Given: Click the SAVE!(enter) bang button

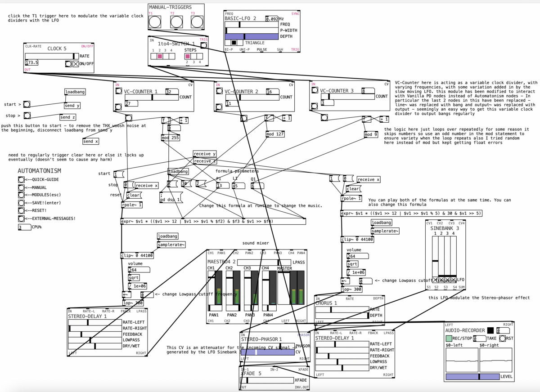Looking at the screenshot, I should (x=21, y=203).
